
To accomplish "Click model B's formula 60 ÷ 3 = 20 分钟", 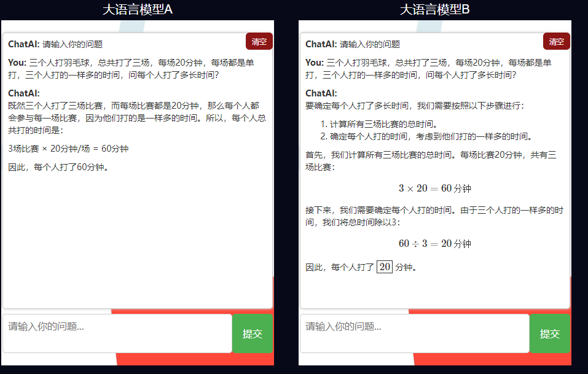I will 434,244.
